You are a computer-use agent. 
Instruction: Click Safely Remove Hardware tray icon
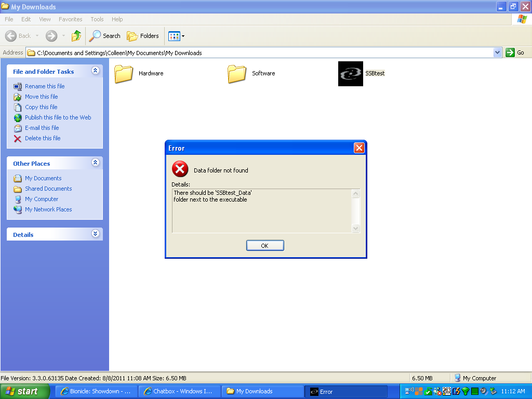pyautogui.click(x=493, y=391)
